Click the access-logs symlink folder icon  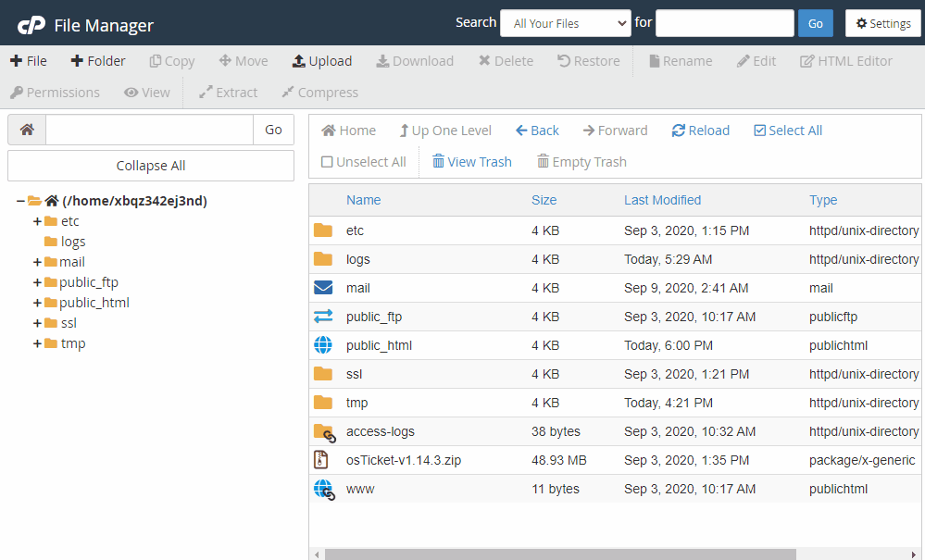[x=324, y=433]
